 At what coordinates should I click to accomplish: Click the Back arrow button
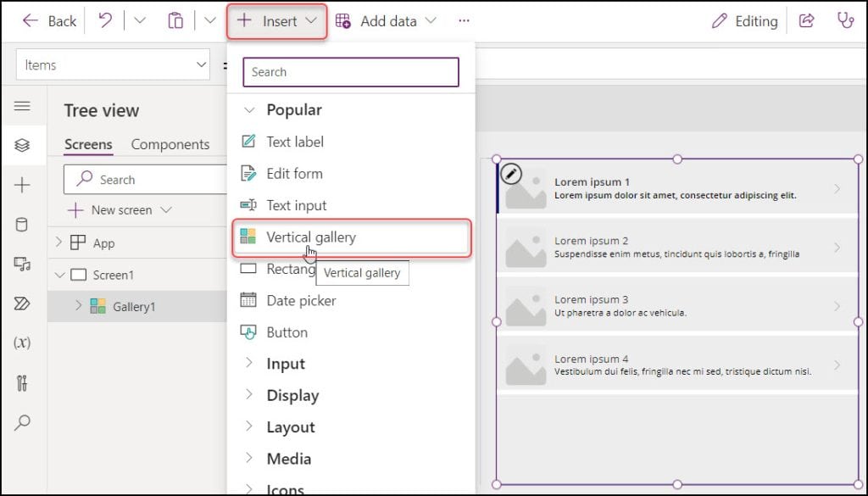pyautogui.click(x=48, y=21)
